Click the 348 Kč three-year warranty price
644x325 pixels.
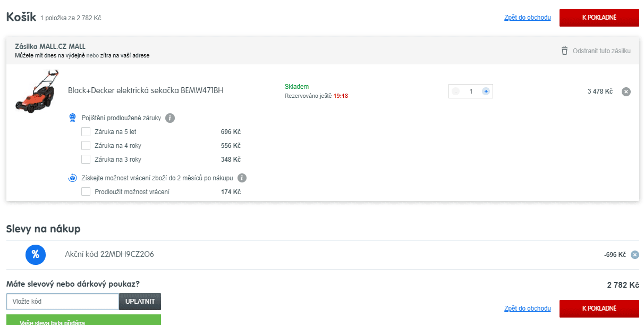pos(231,160)
